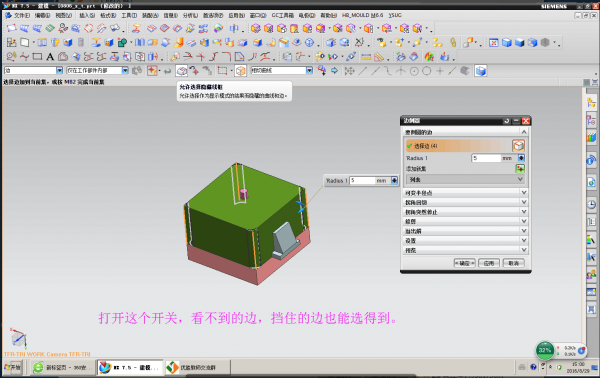
Task: Toggle the quadrant point snap circle
Action: coord(427,71)
